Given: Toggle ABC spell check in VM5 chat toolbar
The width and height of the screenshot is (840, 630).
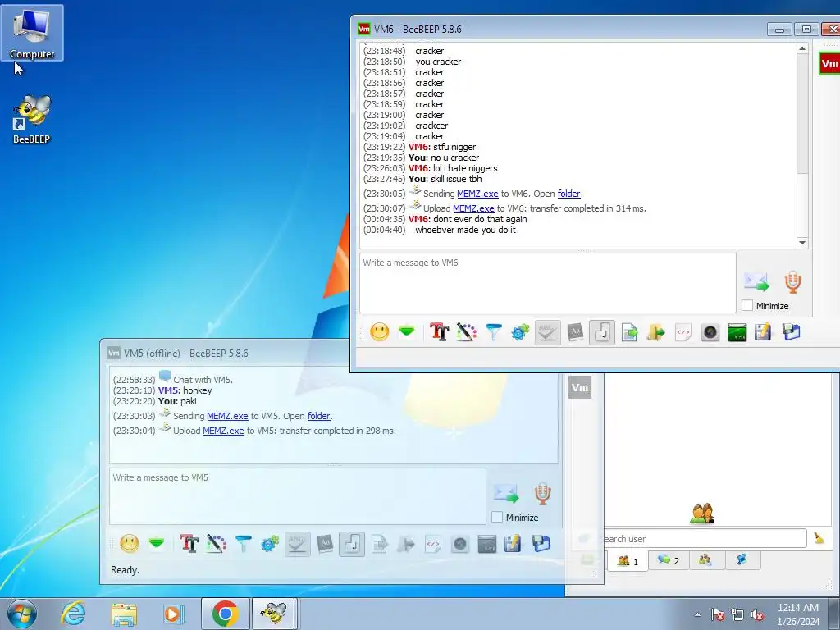Looking at the screenshot, I should (297, 544).
